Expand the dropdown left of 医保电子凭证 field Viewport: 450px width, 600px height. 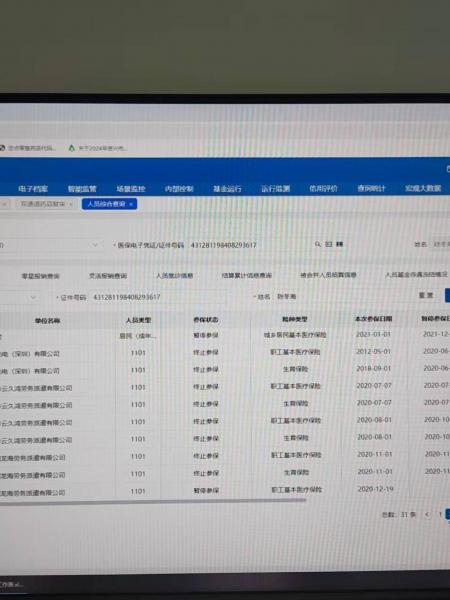(x=95, y=245)
